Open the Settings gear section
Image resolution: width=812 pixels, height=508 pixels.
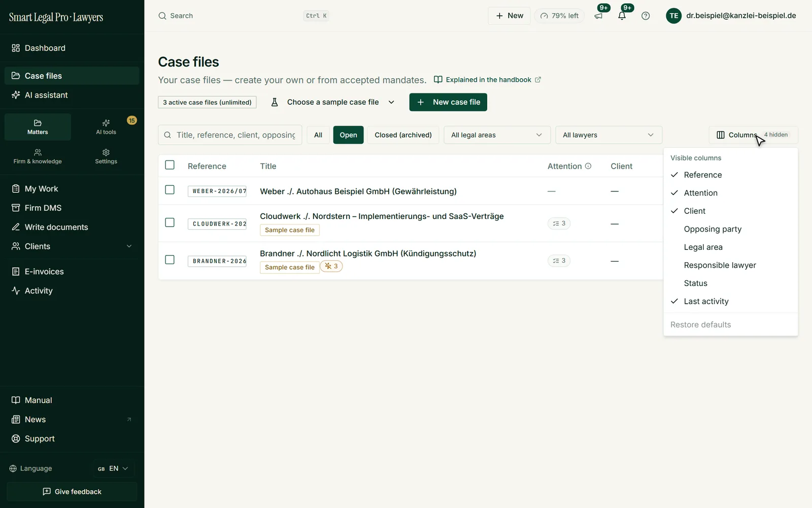[106, 156]
